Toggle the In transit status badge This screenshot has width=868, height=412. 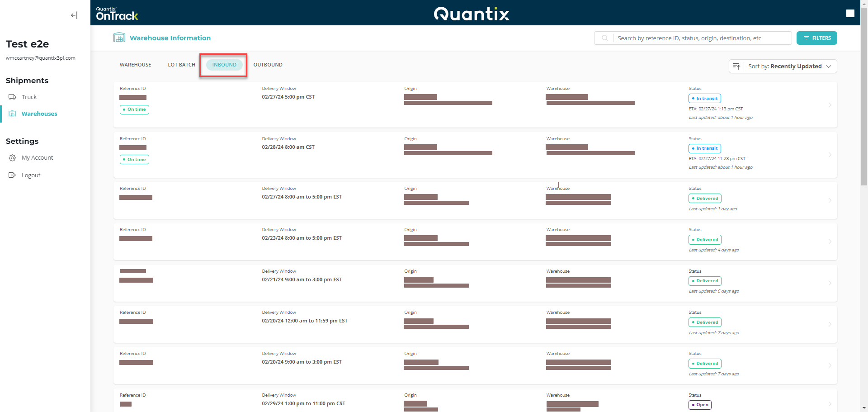tap(705, 98)
